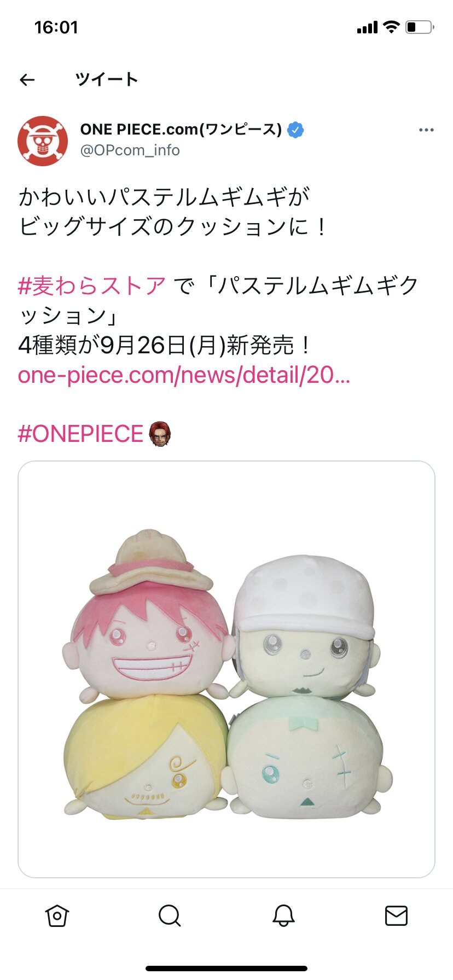The height and width of the screenshot is (980, 453).
Task: Open the pastel cushion photo
Action: (226, 669)
